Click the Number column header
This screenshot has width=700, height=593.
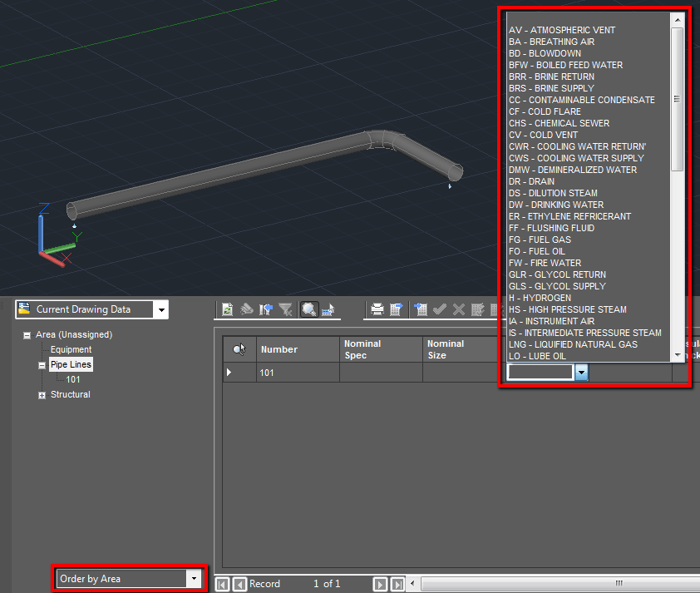(298, 349)
